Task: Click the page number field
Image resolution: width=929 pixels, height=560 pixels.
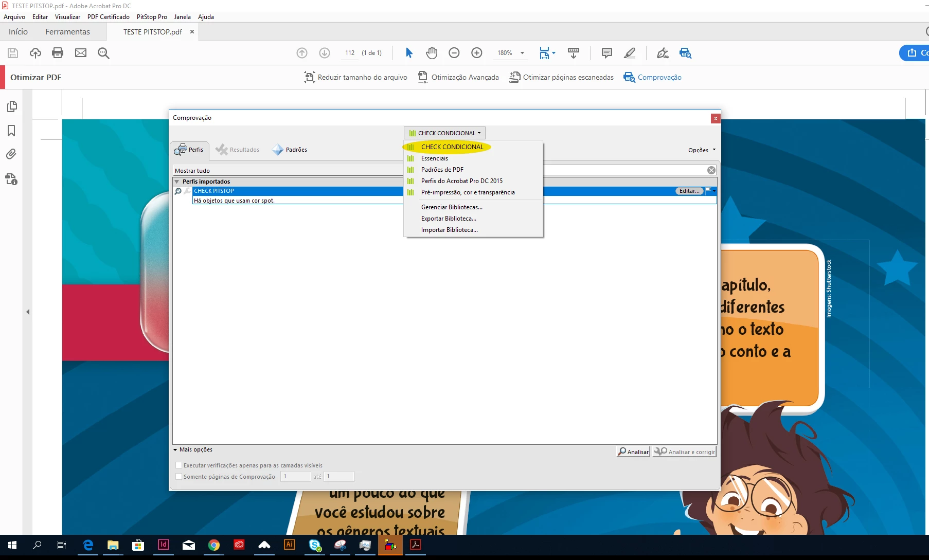Action: click(x=350, y=53)
